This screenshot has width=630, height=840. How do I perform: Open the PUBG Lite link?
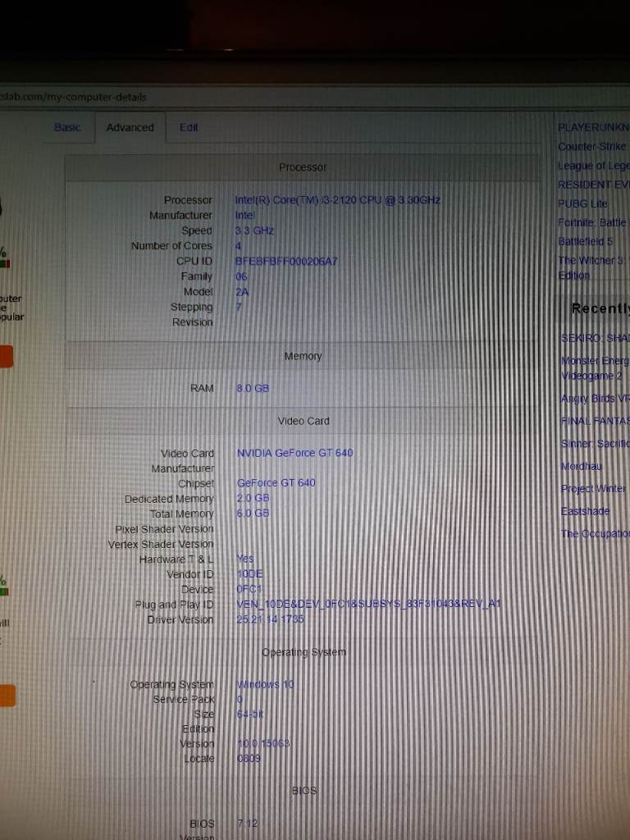point(583,203)
